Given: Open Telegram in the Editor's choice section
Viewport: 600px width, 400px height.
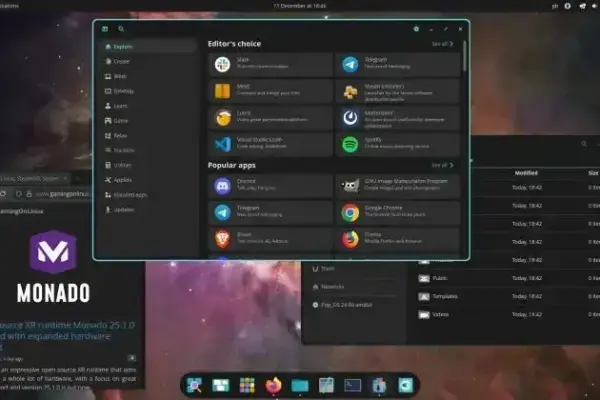Looking at the screenshot, I should tap(398, 64).
